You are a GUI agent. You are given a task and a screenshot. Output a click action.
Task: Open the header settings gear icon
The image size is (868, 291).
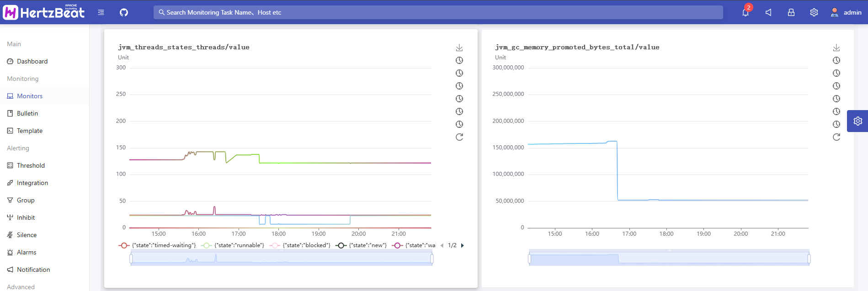tap(814, 12)
